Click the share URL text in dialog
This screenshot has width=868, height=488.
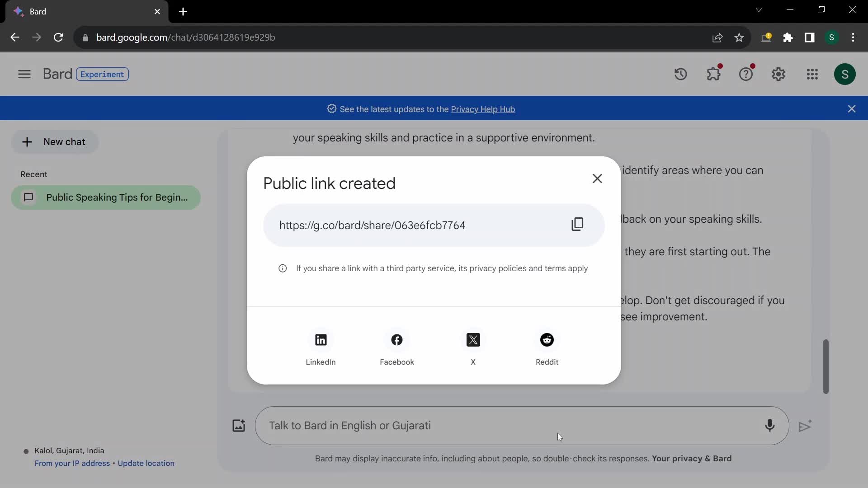(372, 225)
